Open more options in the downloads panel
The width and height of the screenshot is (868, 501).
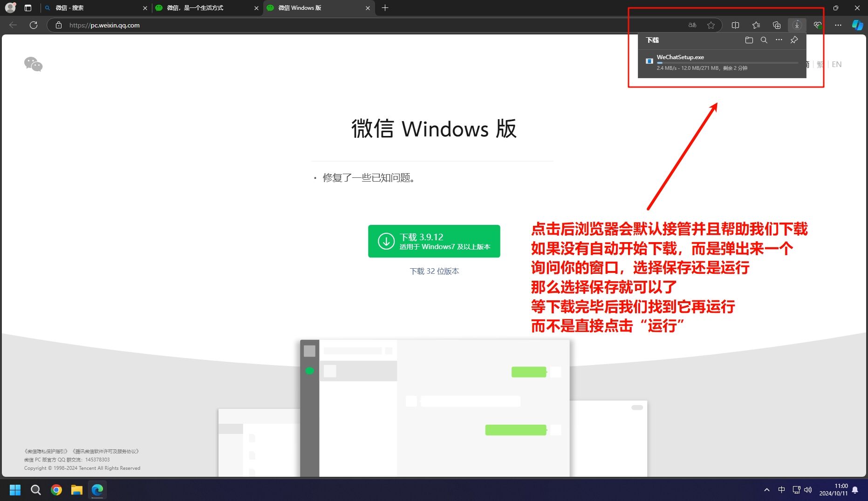point(779,40)
